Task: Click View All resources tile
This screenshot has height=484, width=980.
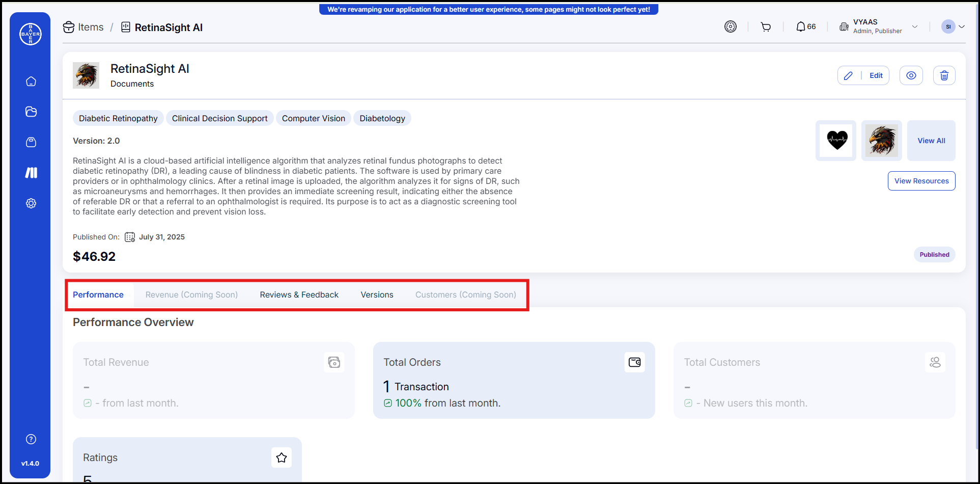Action: pyautogui.click(x=931, y=141)
